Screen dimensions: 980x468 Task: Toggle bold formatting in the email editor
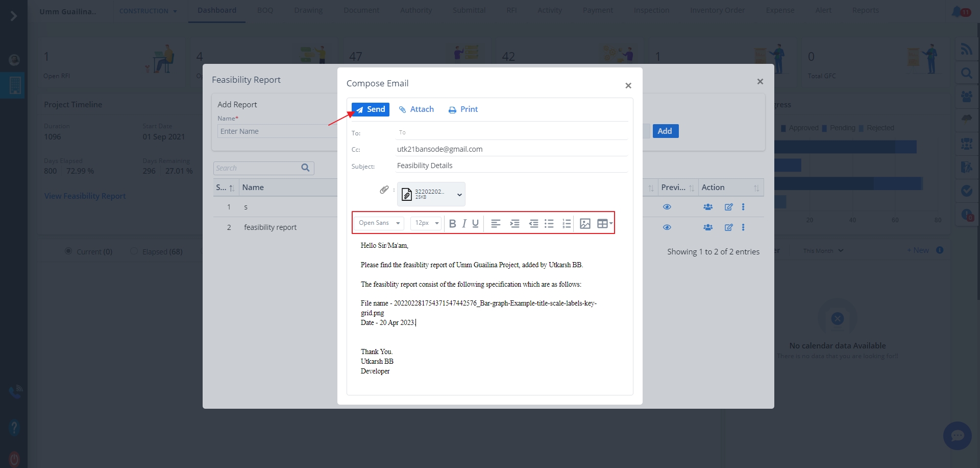(452, 223)
